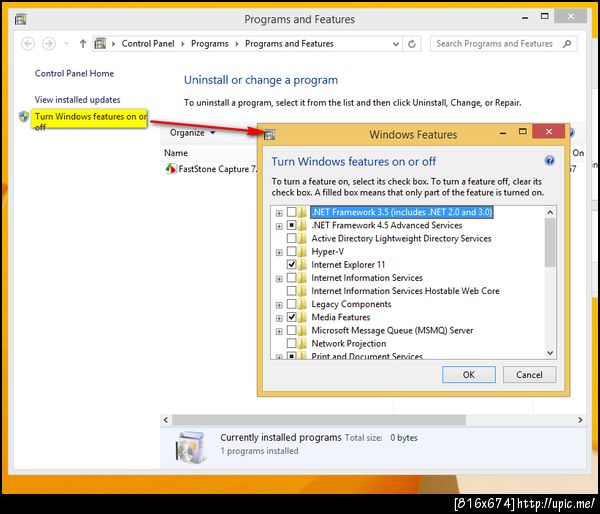Image resolution: width=600 pixels, height=514 pixels.
Task: Click Control Panel breadcrumb
Action: coord(148,44)
